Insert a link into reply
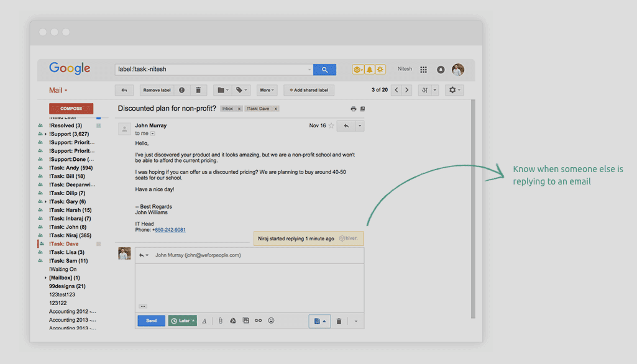 258,321
